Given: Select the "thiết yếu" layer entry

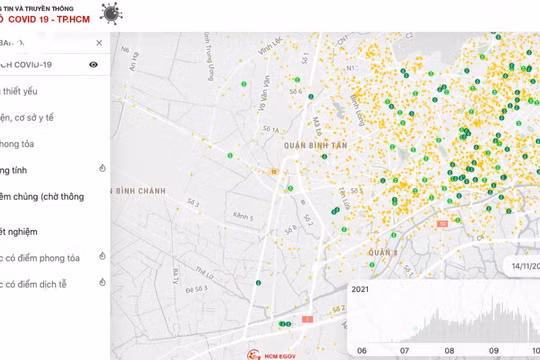Looking at the screenshot, I should point(19,91).
